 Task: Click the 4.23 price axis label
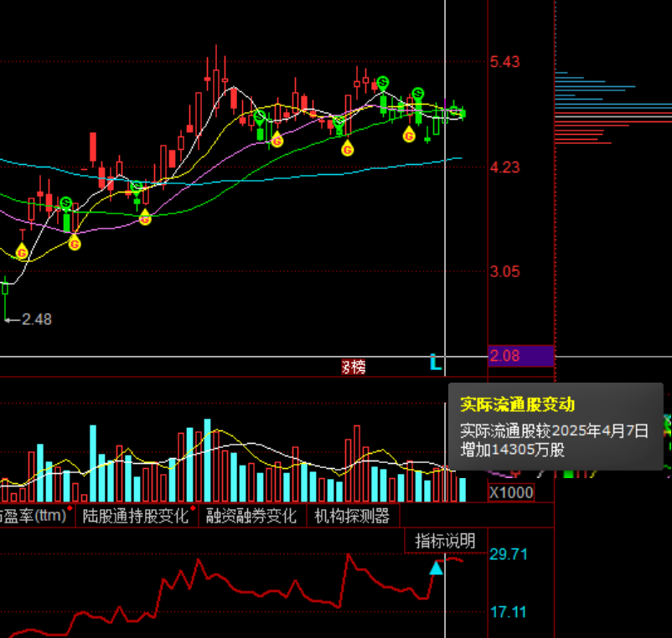pos(504,167)
